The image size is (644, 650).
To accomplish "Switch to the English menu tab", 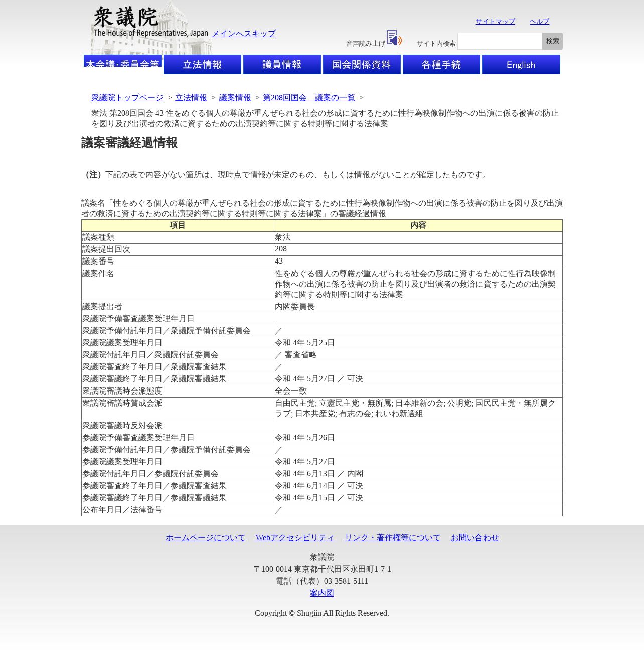I will (521, 64).
